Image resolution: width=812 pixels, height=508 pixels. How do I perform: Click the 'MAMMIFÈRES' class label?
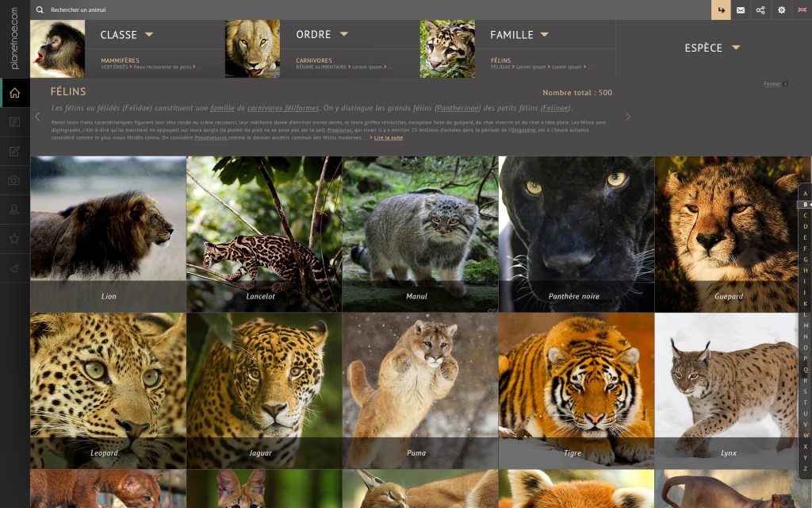(x=121, y=60)
